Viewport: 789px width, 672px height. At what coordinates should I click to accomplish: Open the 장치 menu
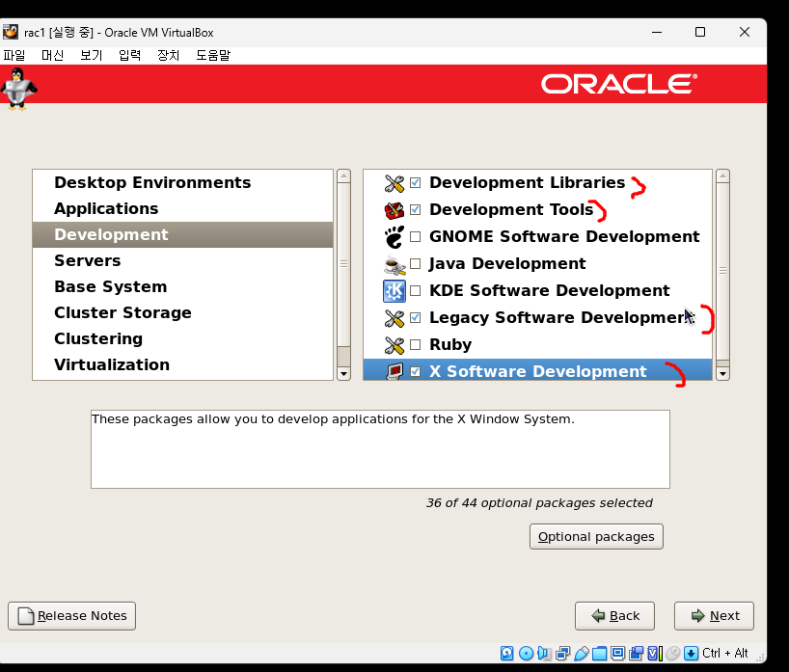tap(168, 55)
